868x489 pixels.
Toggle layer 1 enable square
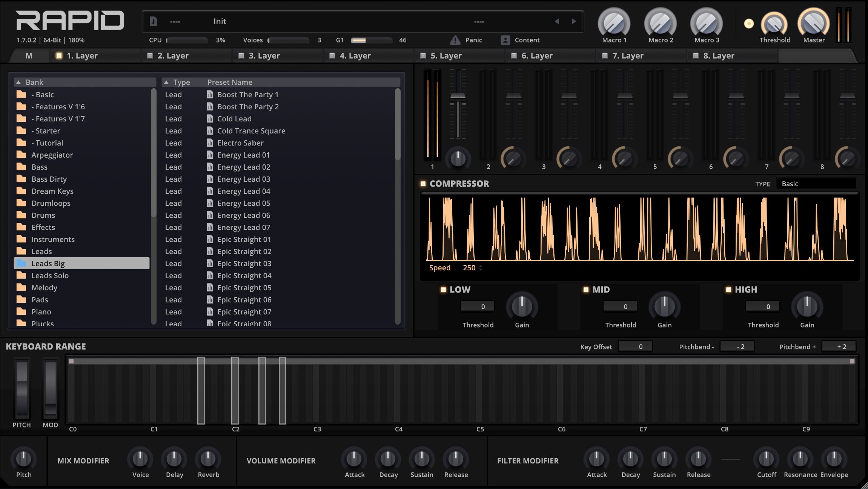59,56
